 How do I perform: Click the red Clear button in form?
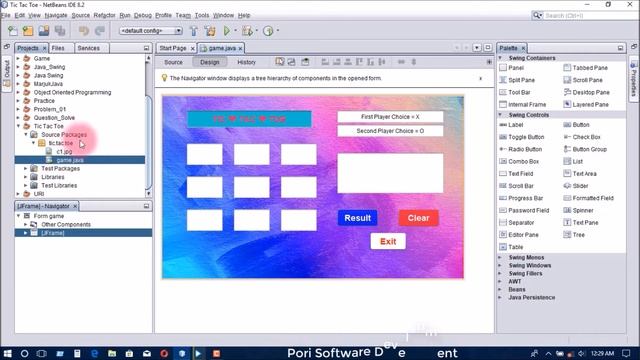tap(418, 218)
